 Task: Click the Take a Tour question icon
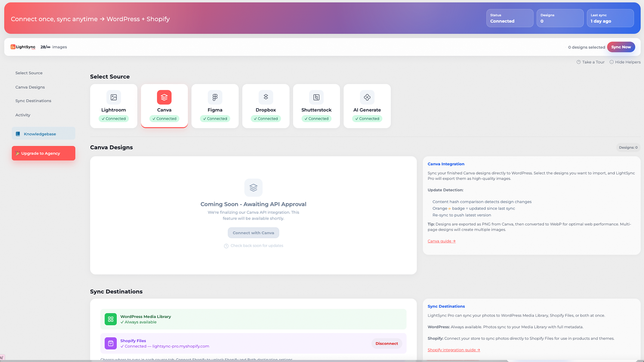(x=579, y=62)
